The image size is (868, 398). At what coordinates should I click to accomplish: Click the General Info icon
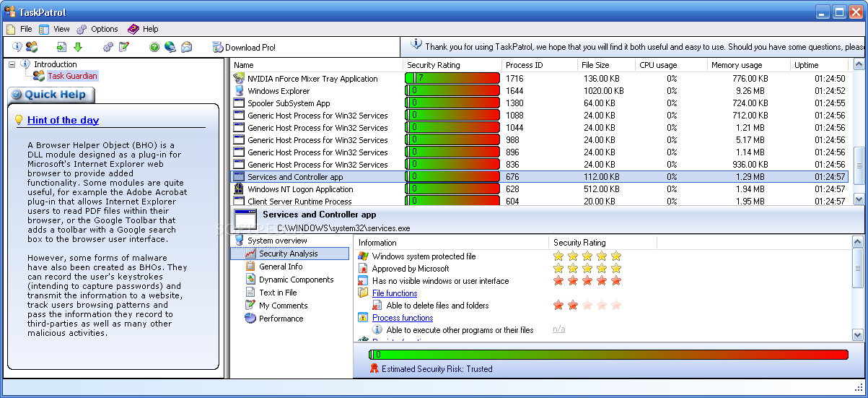tap(250, 267)
